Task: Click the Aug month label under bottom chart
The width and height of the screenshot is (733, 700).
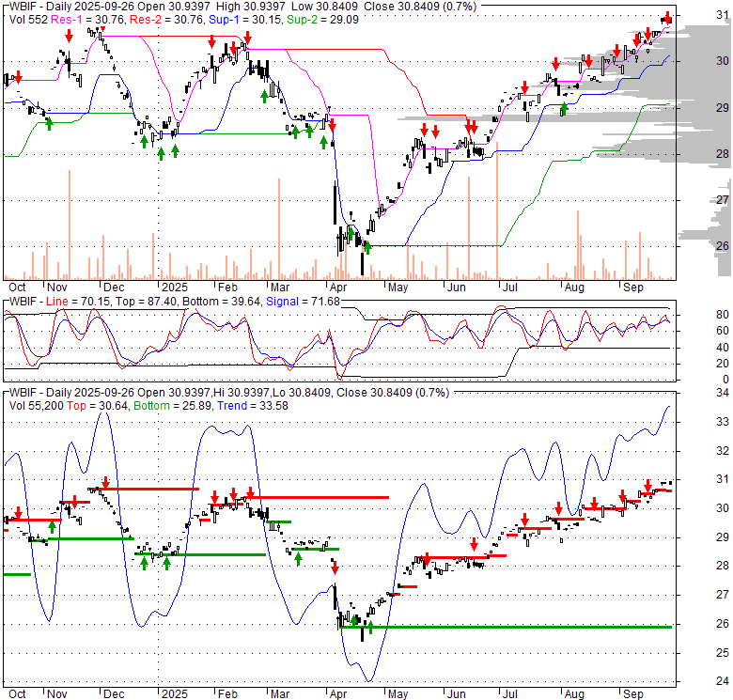Action: pos(574,694)
